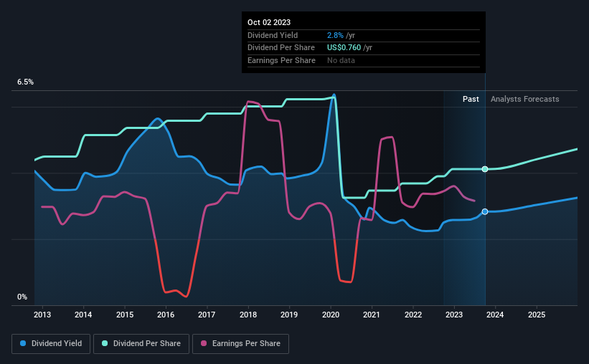The image size is (589, 364).
Task: Toggle the Dividend Yield legend series
Action: (x=51, y=344)
